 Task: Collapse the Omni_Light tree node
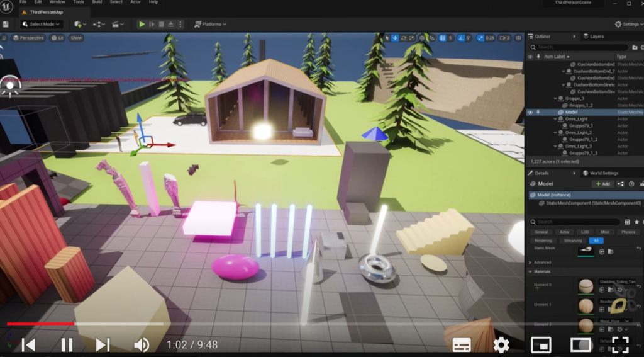[x=556, y=119]
